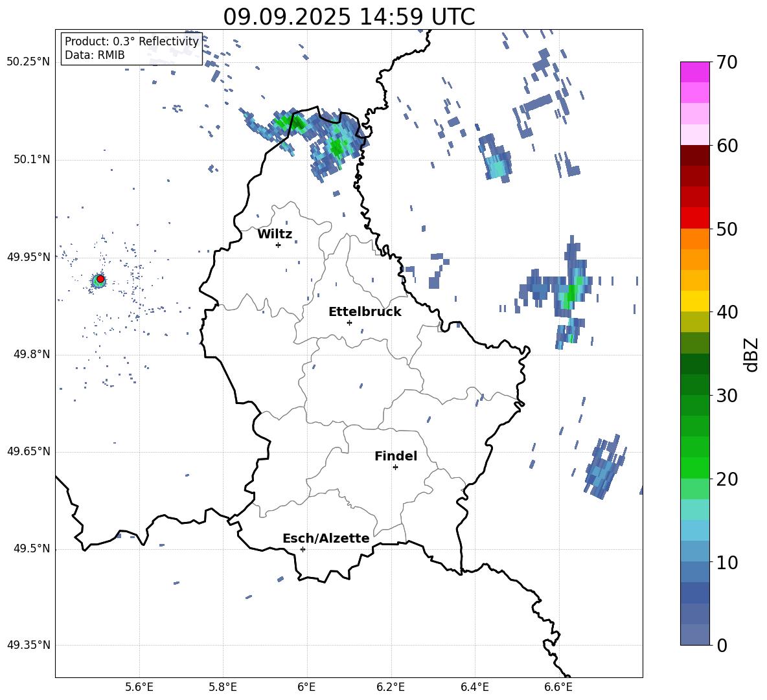Click the colorbar tick label 20
The width and height of the screenshot is (767, 700).
click(x=727, y=479)
